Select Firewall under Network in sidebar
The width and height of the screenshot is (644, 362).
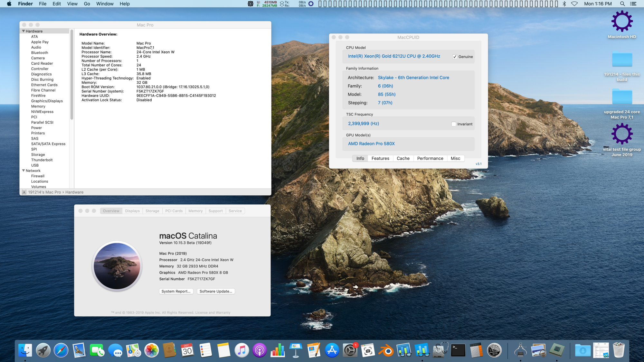(x=38, y=176)
